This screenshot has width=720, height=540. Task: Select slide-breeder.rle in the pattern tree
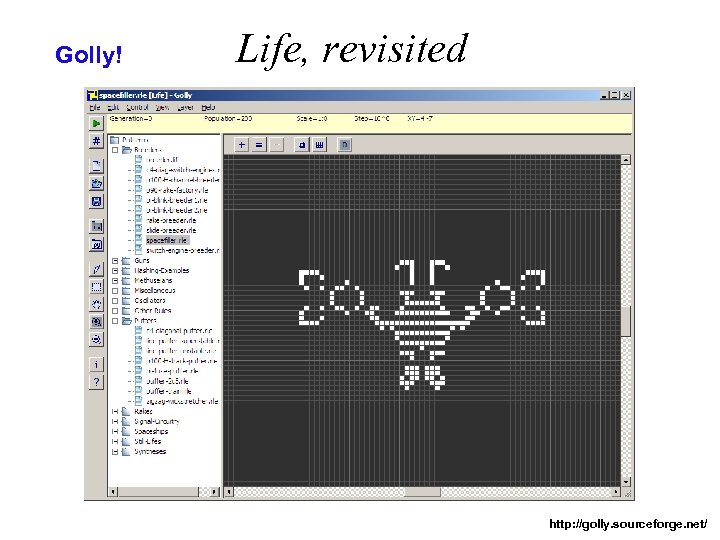[171, 231]
